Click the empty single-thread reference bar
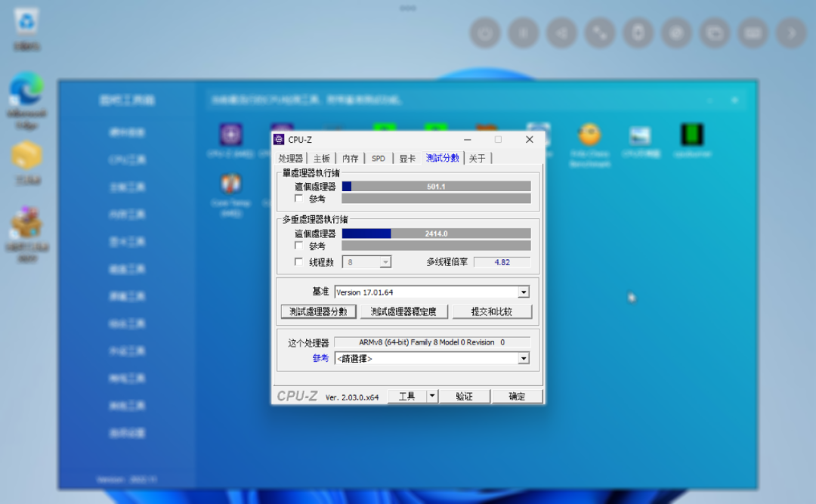The height and width of the screenshot is (504, 816). (x=436, y=199)
